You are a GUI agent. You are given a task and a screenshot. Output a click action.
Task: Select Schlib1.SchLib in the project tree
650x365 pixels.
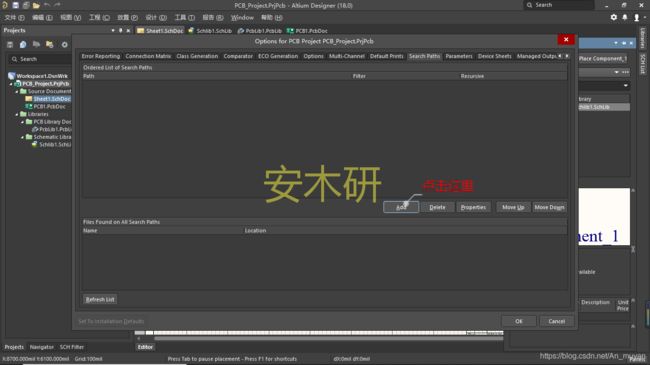point(55,144)
